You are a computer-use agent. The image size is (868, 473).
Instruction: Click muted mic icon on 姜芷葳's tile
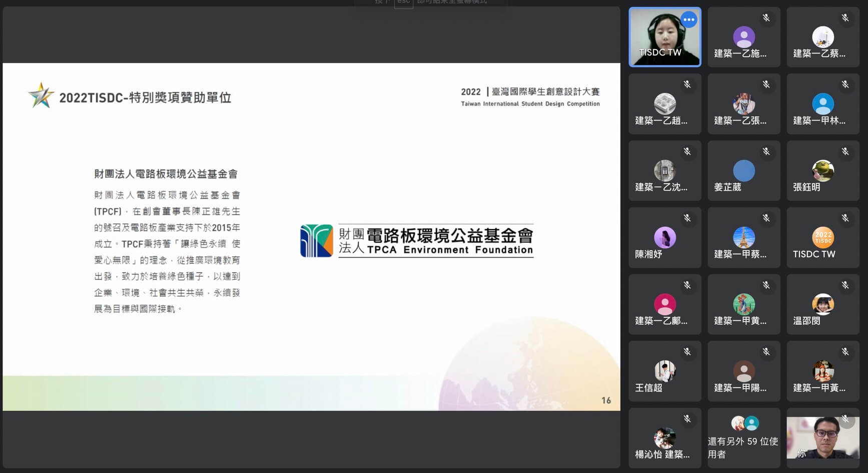click(766, 152)
